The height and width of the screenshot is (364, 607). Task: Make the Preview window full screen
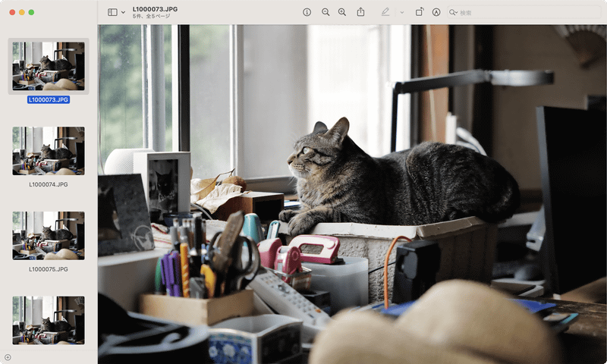pyautogui.click(x=31, y=12)
